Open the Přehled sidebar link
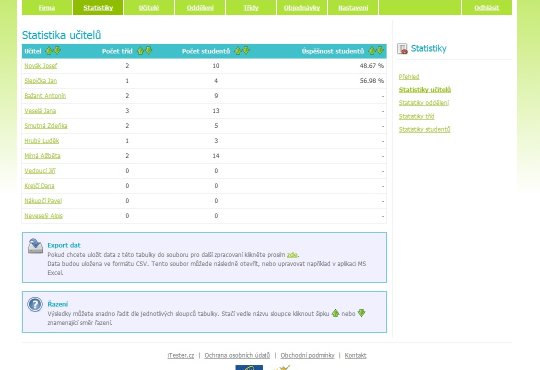The image size is (540, 370). click(409, 76)
